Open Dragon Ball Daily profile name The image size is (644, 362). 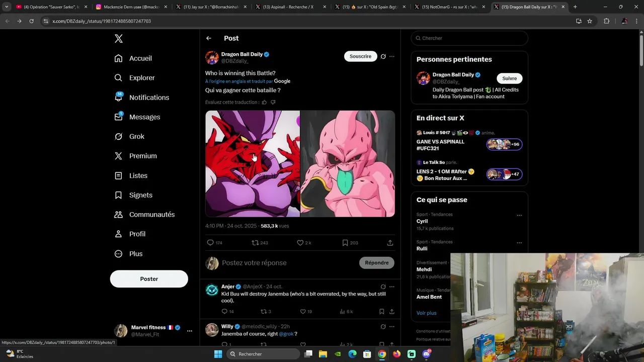pos(242,54)
